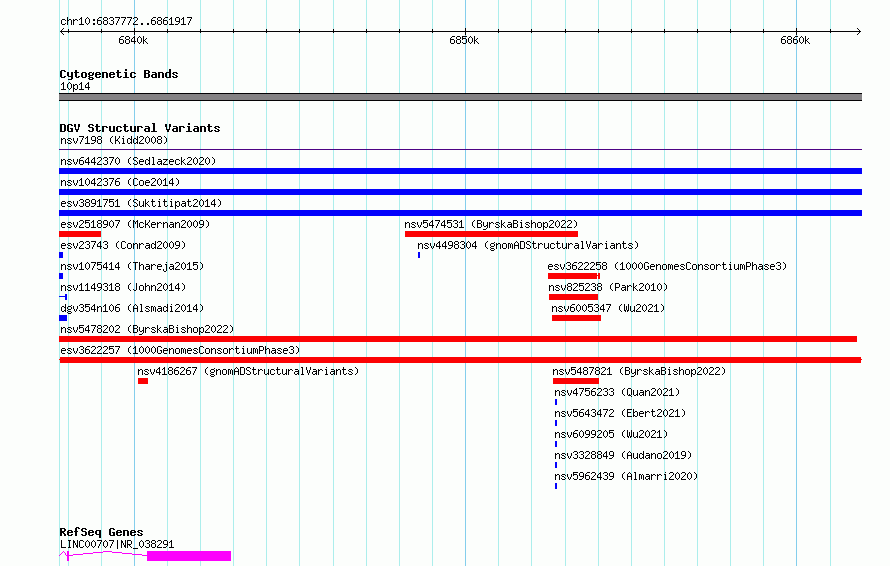Click the nsv6005347 (Wu2021) red bar
Image resolution: width=890 pixels, height=566 pixels.
point(576,318)
